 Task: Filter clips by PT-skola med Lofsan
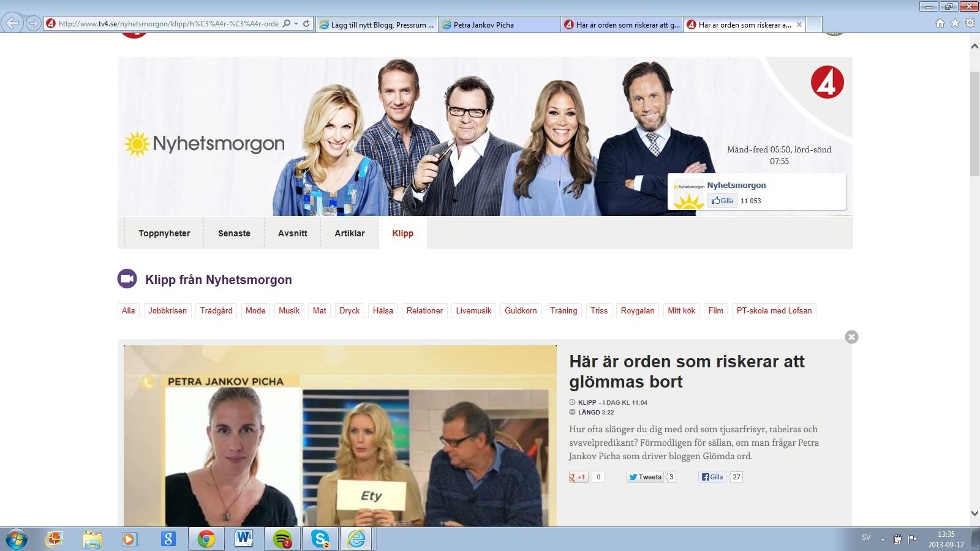[774, 310]
